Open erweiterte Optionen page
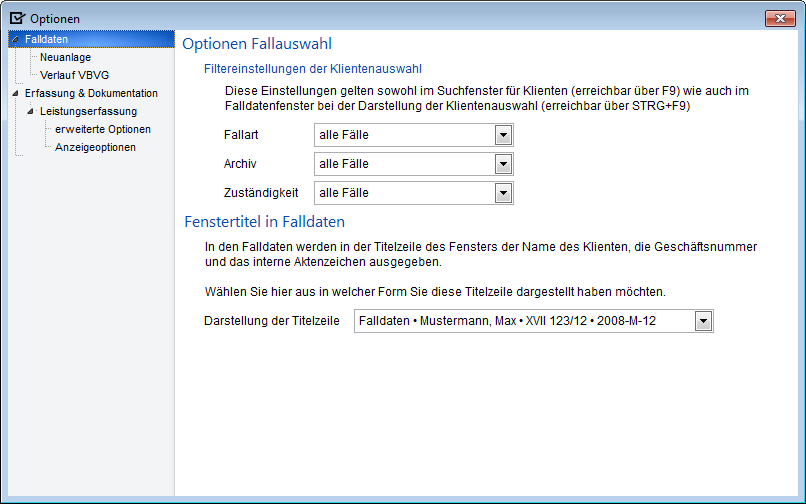The width and height of the screenshot is (806, 504). (103, 129)
